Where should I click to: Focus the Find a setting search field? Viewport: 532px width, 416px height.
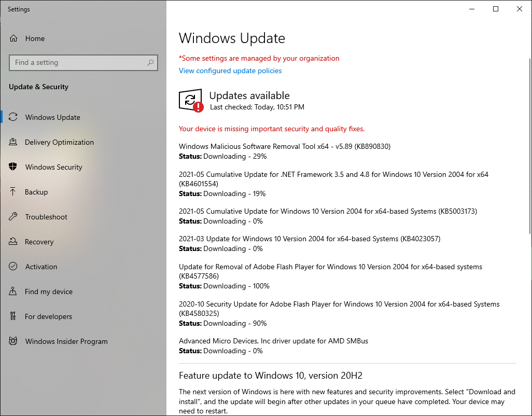[x=78, y=63]
